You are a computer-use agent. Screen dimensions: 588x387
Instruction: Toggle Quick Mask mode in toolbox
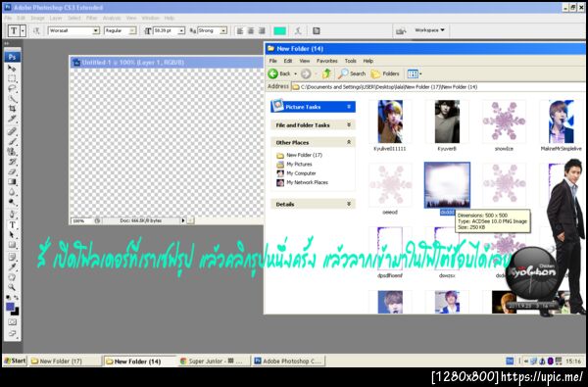[12, 322]
